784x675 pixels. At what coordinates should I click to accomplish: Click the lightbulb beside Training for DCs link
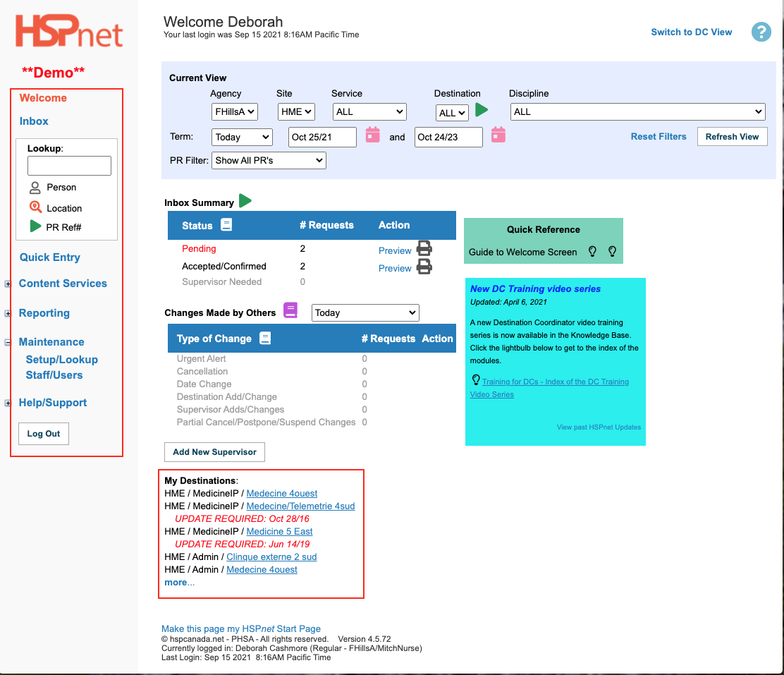[476, 379]
